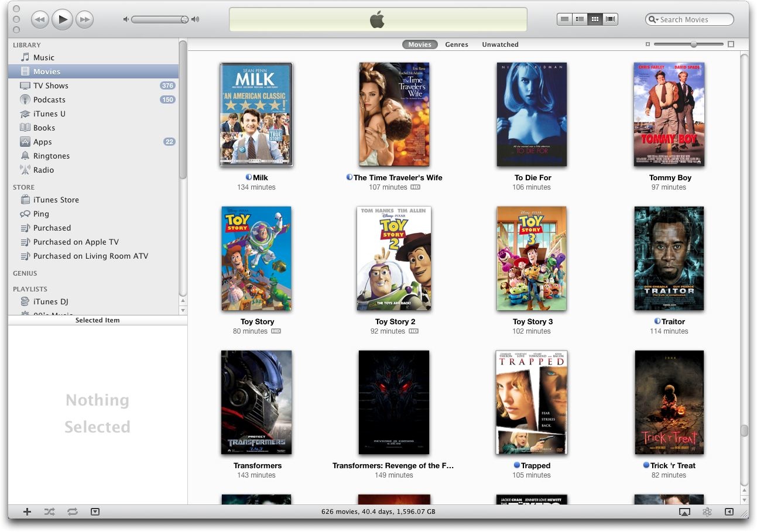Toggle the Genius sidebar button

(729, 512)
